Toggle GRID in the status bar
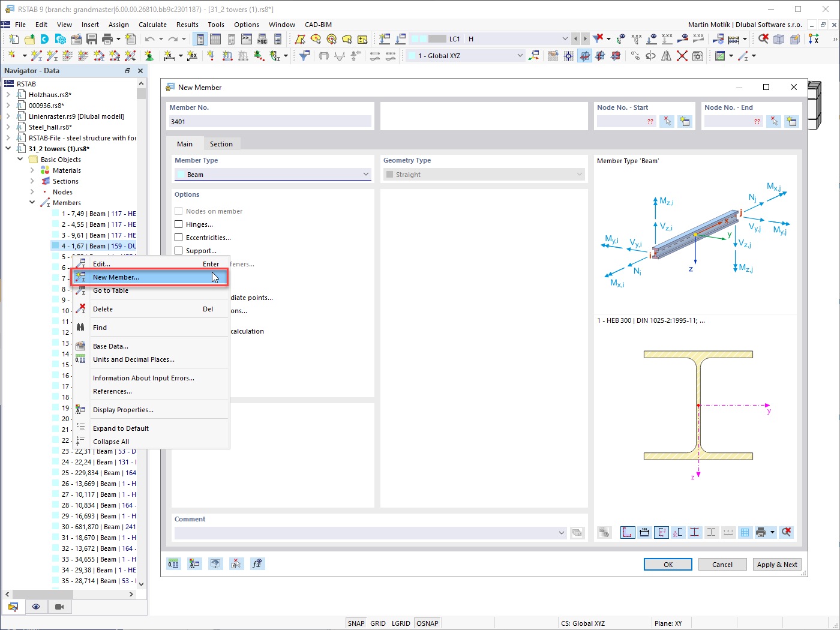This screenshot has height=630, width=840. [378, 623]
